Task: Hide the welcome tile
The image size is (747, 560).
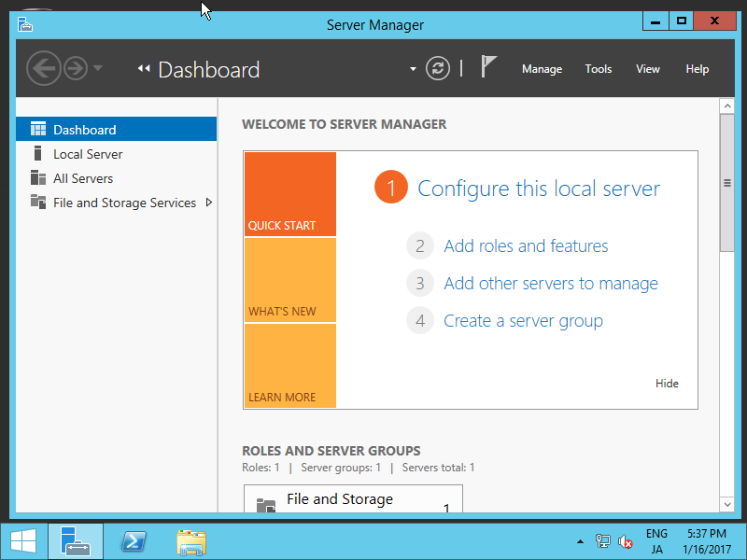Action: (667, 384)
